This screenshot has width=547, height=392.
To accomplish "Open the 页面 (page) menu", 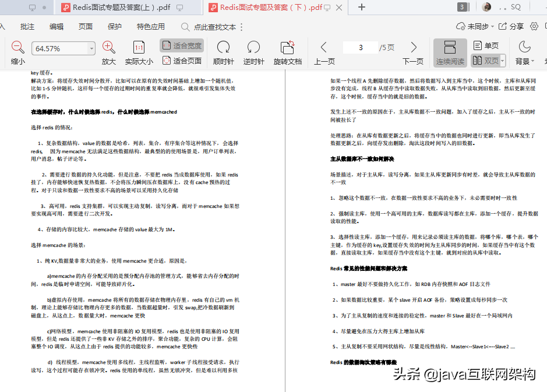I will 86,27.
